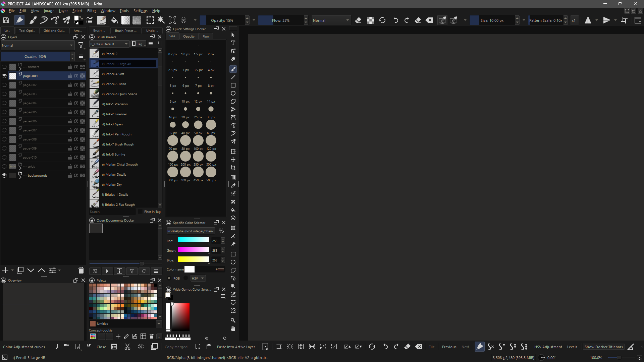Select the Crop tool
The height and width of the screenshot is (362, 644).
(233, 168)
